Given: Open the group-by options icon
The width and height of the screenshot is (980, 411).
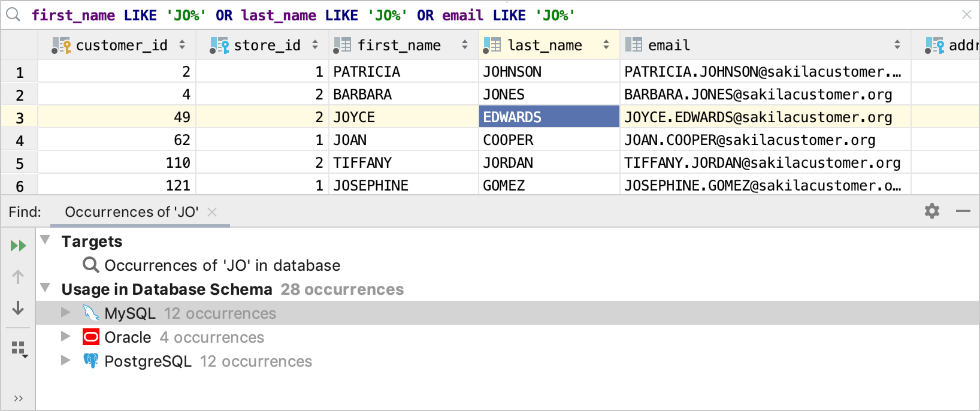Looking at the screenshot, I should (19, 349).
